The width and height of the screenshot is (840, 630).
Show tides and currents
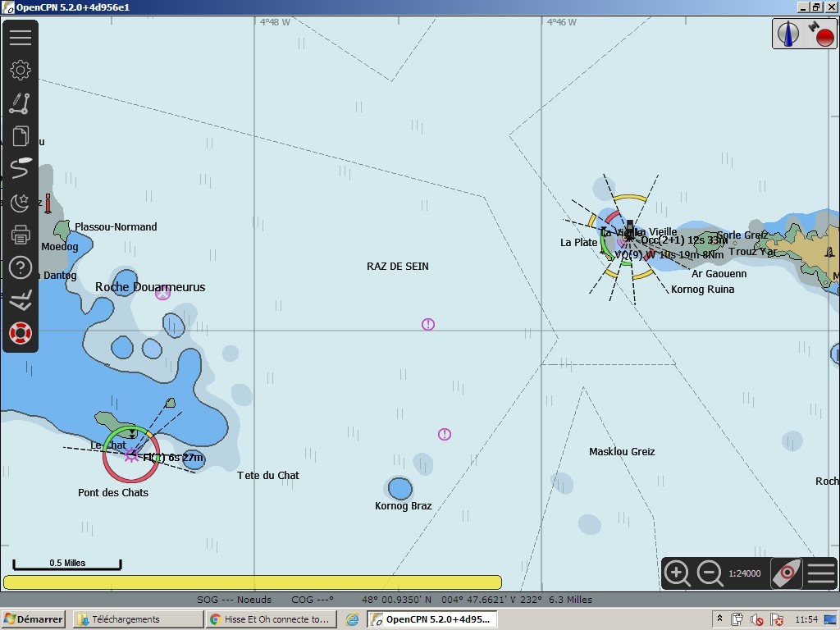click(21, 300)
